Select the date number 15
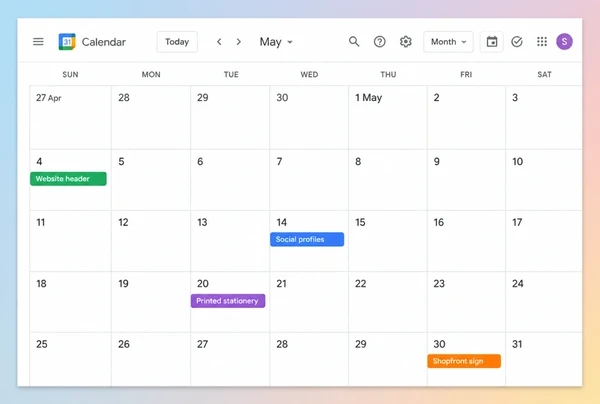This screenshot has width=600, height=404. [x=360, y=222]
